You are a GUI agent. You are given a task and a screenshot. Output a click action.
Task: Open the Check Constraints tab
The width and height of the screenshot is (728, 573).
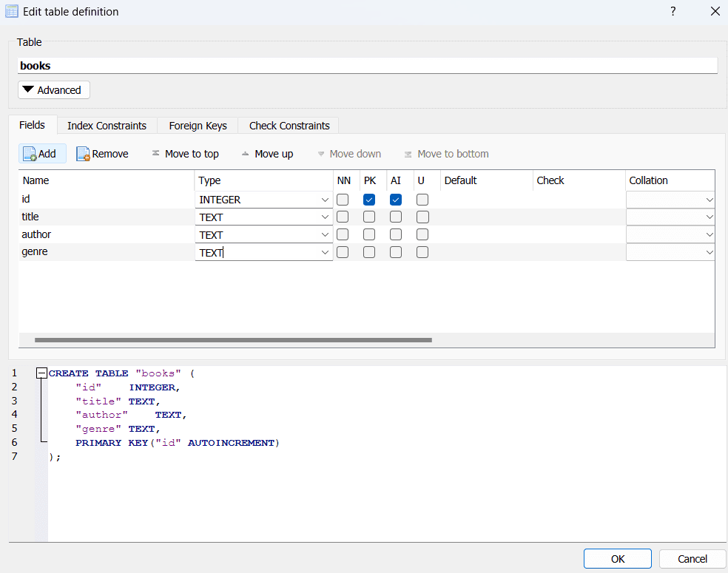coord(289,126)
